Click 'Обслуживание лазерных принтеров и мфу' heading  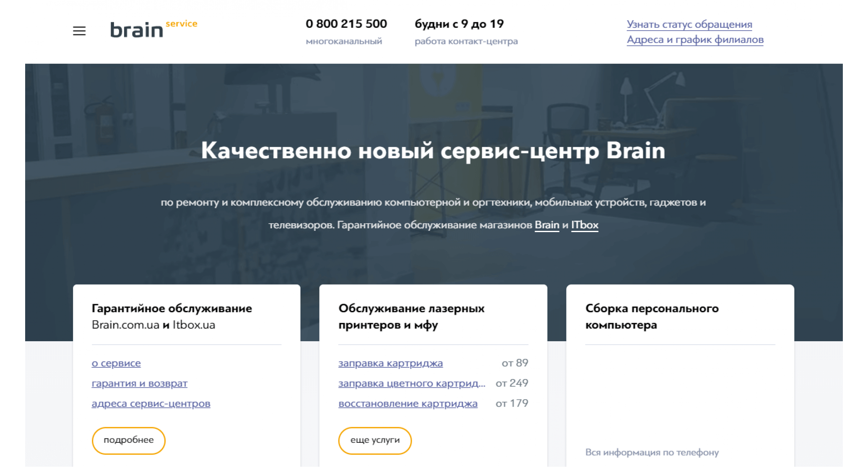point(411,316)
